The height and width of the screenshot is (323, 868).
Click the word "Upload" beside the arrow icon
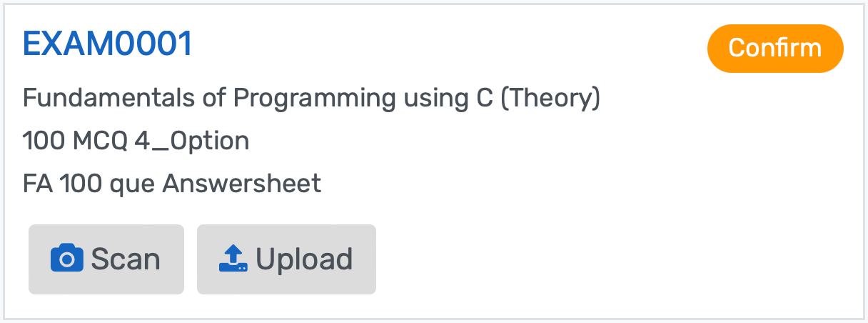304,259
